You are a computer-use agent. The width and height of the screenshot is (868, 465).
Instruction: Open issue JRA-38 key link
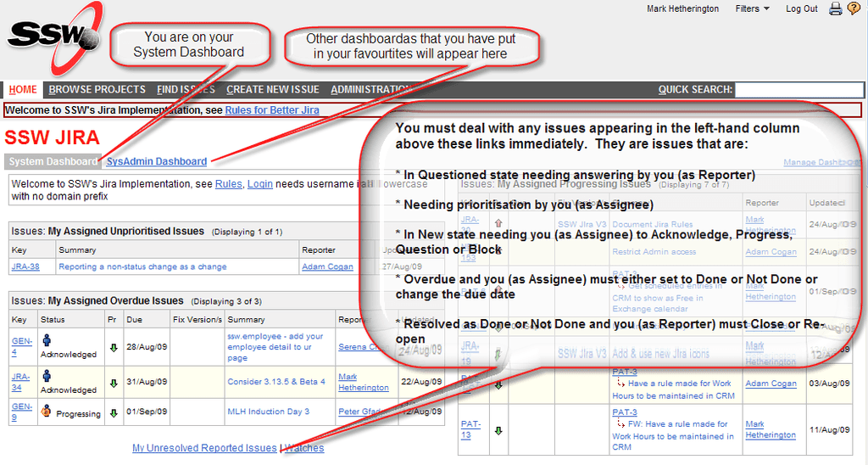click(25, 266)
